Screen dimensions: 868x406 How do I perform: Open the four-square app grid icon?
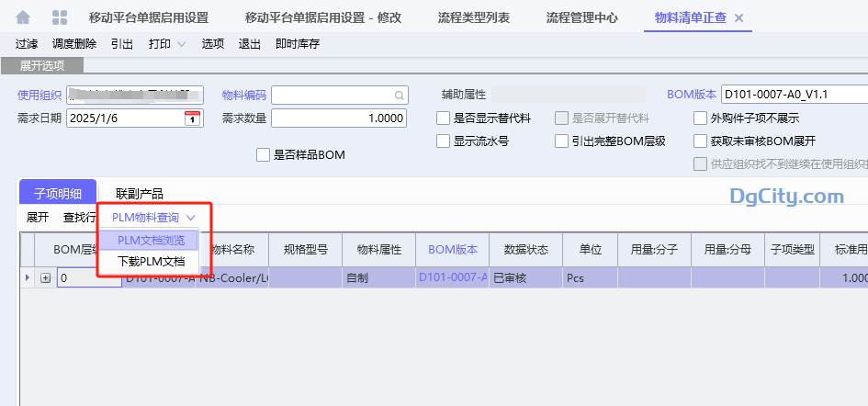[x=60, y=17]
